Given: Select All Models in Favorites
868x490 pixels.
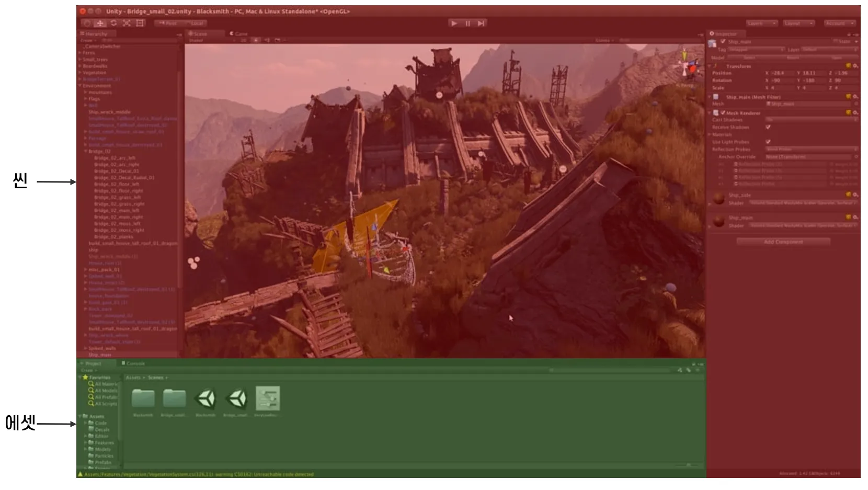Looking at the screenshot, I should click(103, 391).
